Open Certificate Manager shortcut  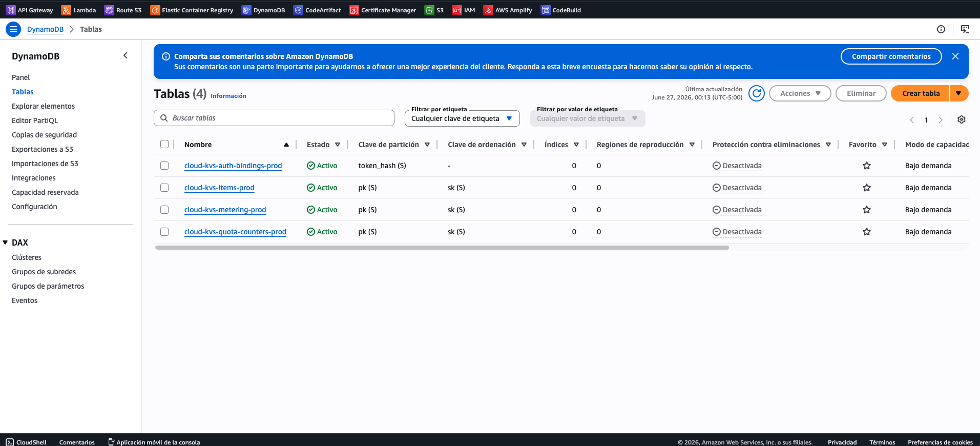pyautogui.click(x=383, y=10)
